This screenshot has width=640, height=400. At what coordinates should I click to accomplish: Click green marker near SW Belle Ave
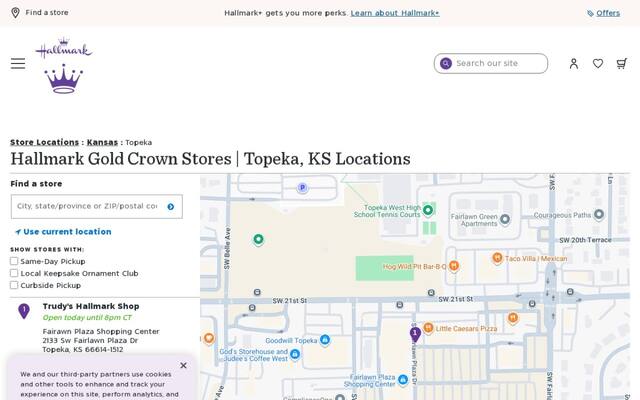(258, 239)
